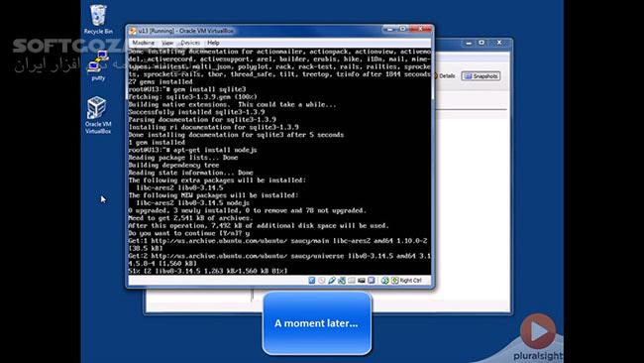This screenshot has height=363, width=644.
Task: Click the shared folders status icon
Action: point(352,281)
